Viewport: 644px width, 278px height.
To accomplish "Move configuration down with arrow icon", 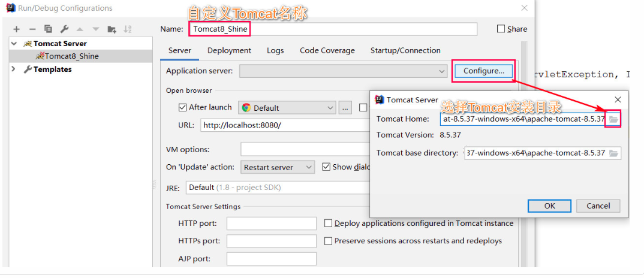I will (x=96, y=29).
